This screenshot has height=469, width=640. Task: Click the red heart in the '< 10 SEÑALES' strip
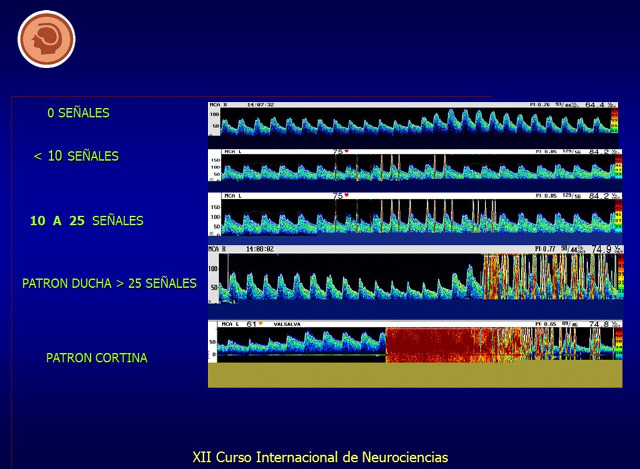coord(346,152)
